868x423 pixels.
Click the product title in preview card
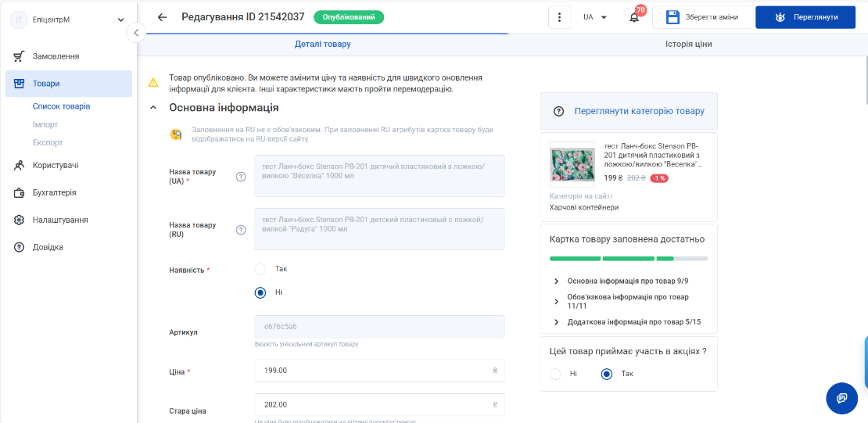653,155
